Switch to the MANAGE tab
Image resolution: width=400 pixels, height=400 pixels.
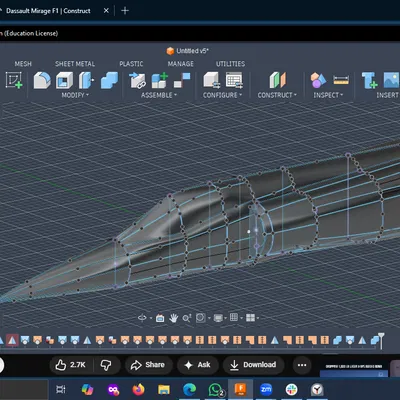point(181,64)
